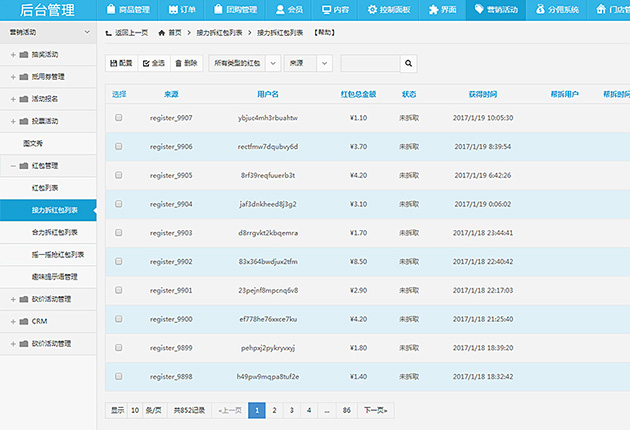The image size is (630, 430).
Task: Open 订单 orders icon in top bar
Action: coord(173,9)
